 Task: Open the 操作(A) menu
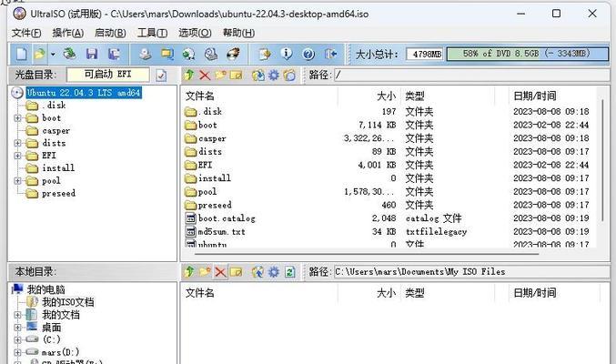[68, 33]
